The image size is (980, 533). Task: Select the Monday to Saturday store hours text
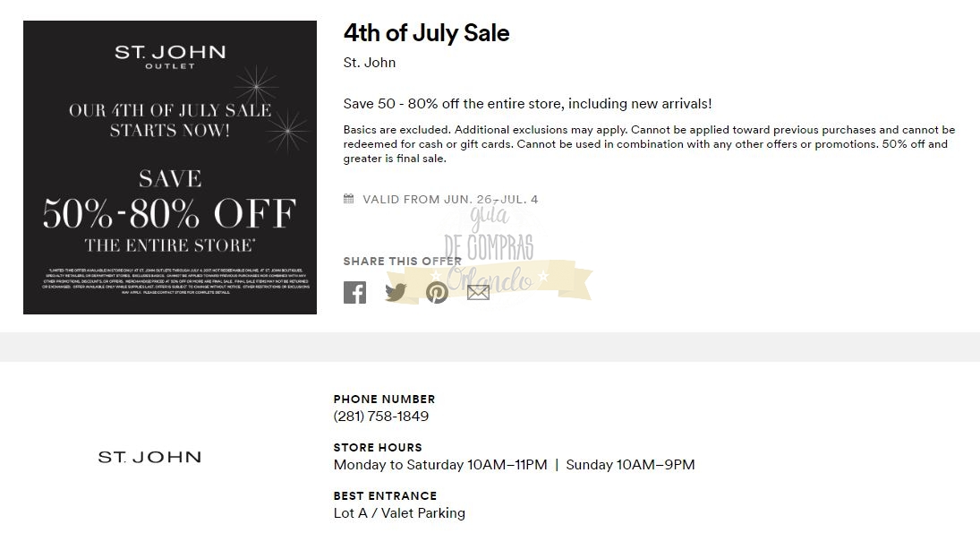pyautogui.click(x=440, y=465)
